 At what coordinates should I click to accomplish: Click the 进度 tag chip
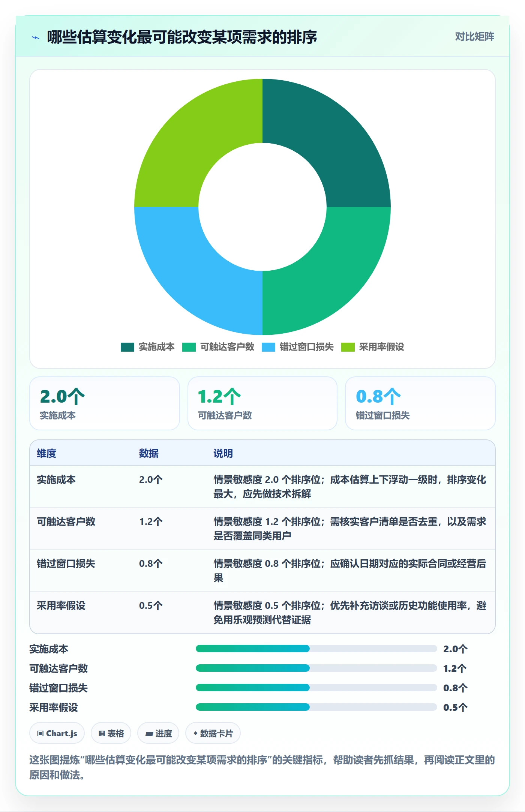tap(158, 733)
